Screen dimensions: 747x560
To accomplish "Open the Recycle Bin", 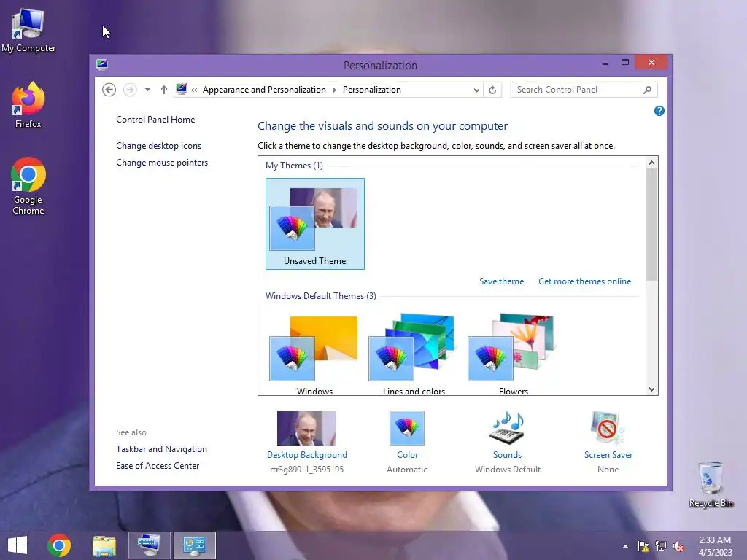I will pos(711,484).
